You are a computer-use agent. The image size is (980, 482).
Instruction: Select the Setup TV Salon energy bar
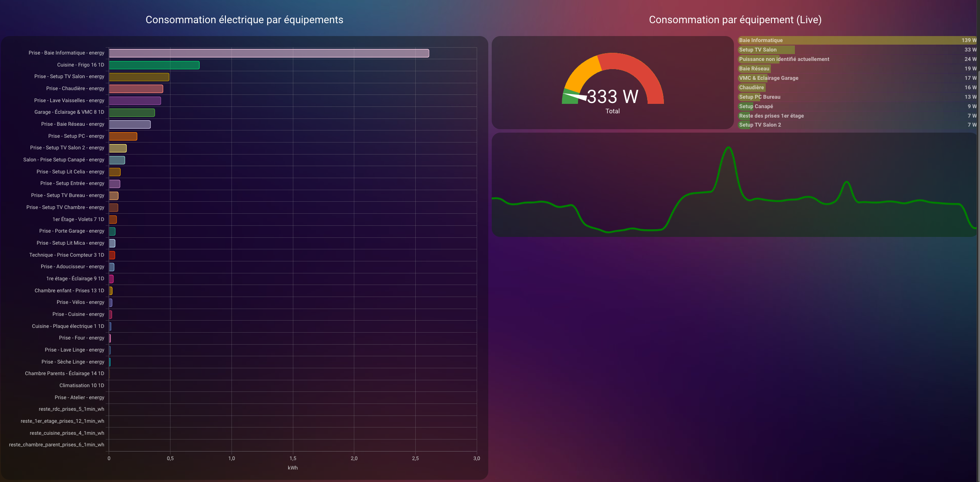tap(139, 77)
